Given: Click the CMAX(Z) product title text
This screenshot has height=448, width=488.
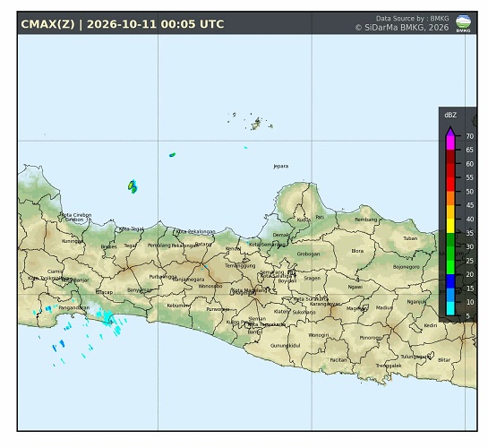Looking at the screenshot, I should 47,24.
